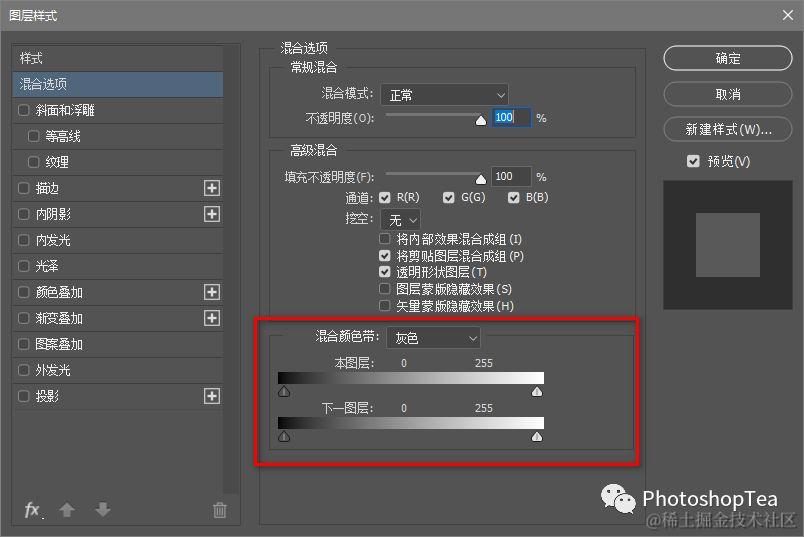Viewport: 804px width, 537px height.
Task: Add another 颜色叠加 effect via plus icon
Action: click(x=212, y=292)
